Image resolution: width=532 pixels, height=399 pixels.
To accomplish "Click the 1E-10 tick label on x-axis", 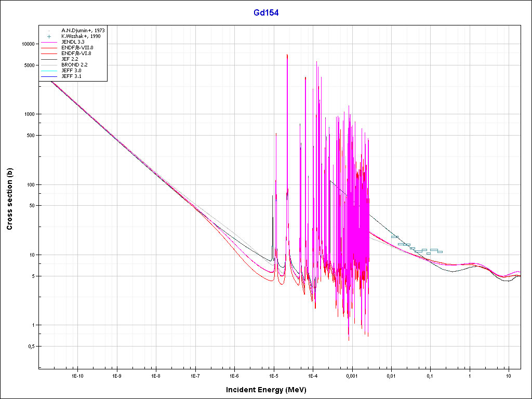I will [77, 375].
